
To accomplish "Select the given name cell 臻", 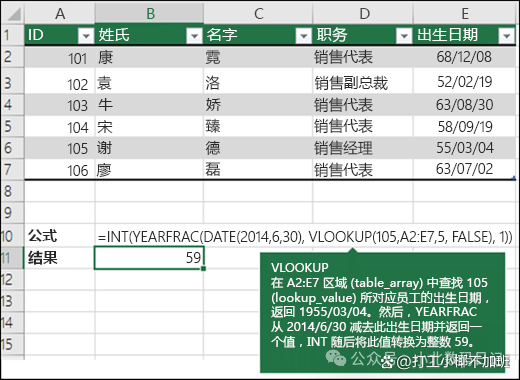I will click(258, 126).
